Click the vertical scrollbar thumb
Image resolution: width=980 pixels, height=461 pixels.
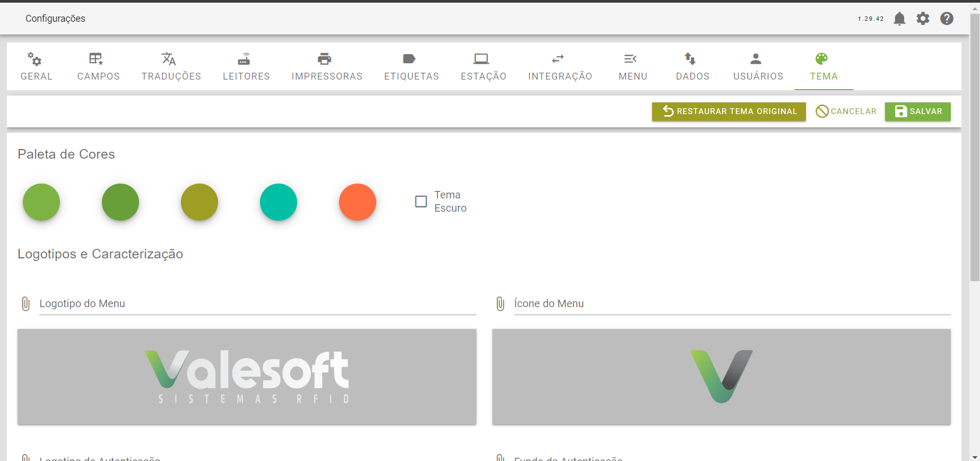pyautogui.click(x=975, y=147)
